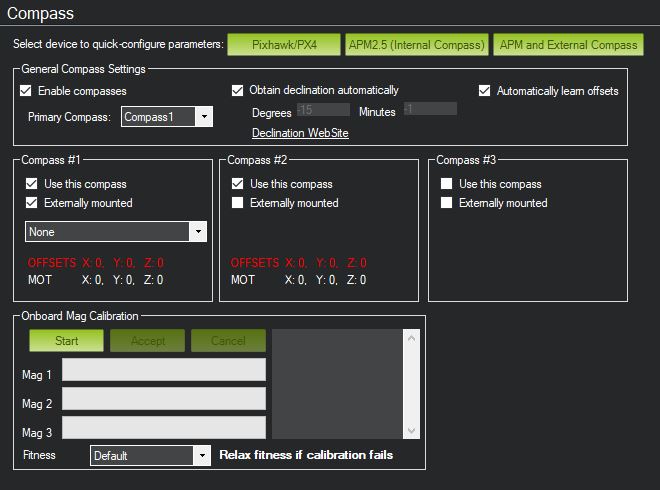Screen dimensions: 660x490
Task: Open the Fitness dropdown showing Default
Action: (150, 455)
